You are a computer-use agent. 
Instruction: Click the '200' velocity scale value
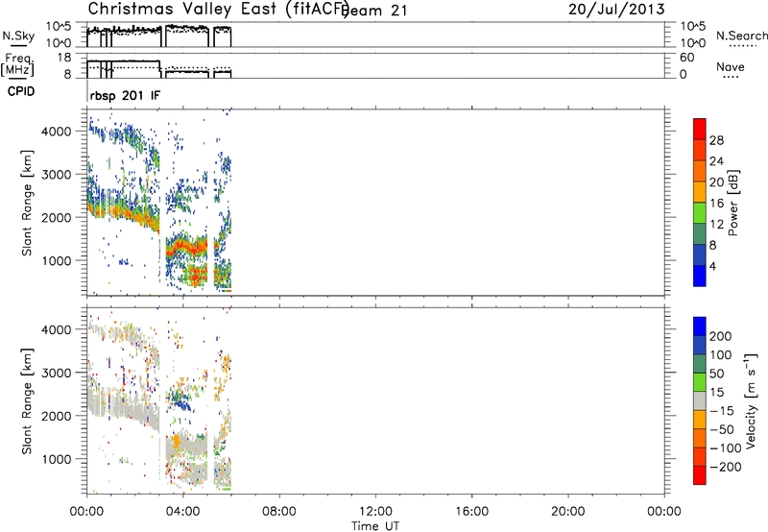pos(721,336)
